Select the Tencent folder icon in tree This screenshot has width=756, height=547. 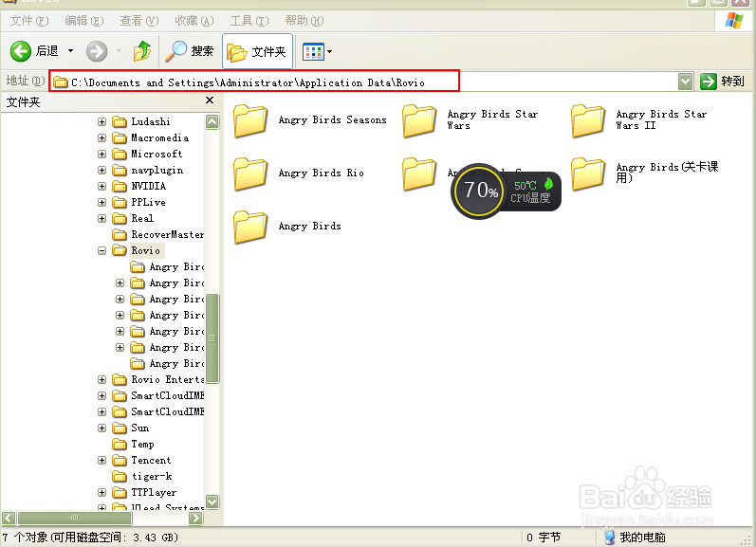(120, 460)
